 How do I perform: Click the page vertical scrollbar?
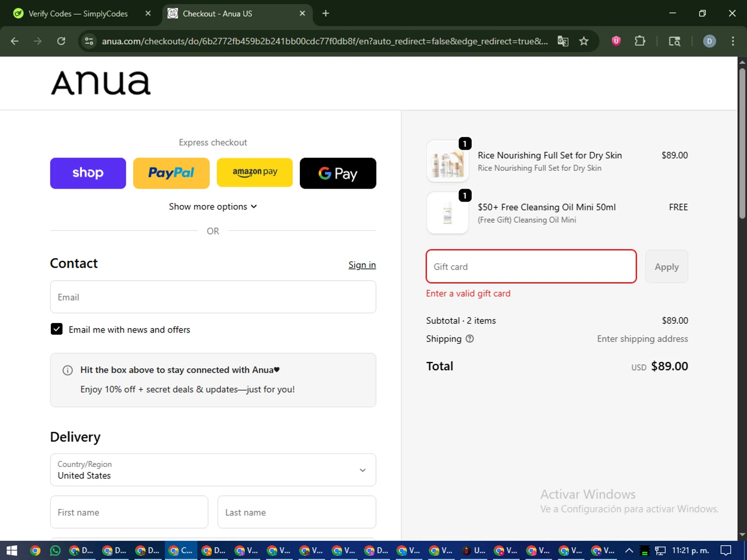coord(742,143)
